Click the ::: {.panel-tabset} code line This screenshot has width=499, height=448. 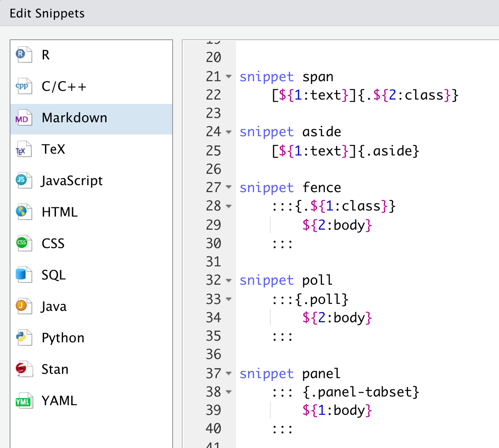345,392
